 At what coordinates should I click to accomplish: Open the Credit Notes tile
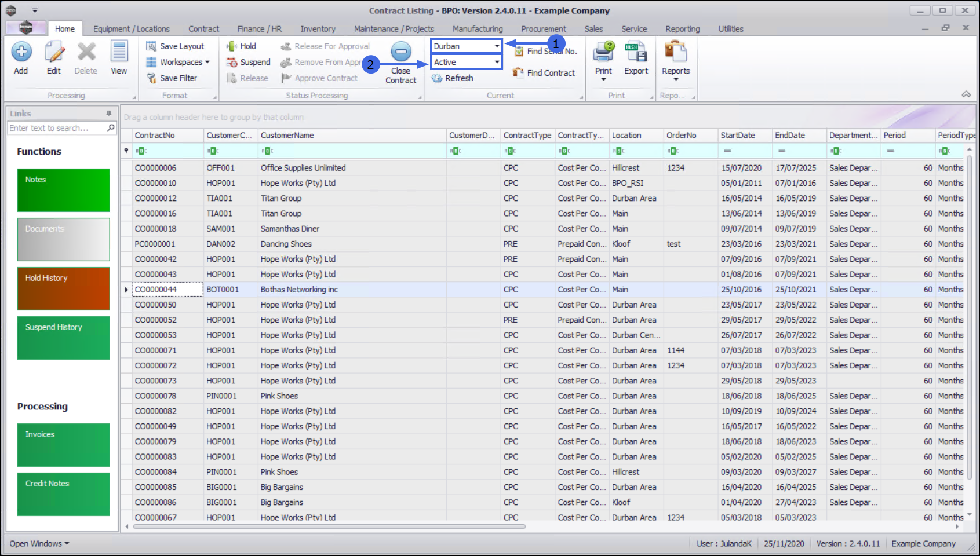(64, 494)
